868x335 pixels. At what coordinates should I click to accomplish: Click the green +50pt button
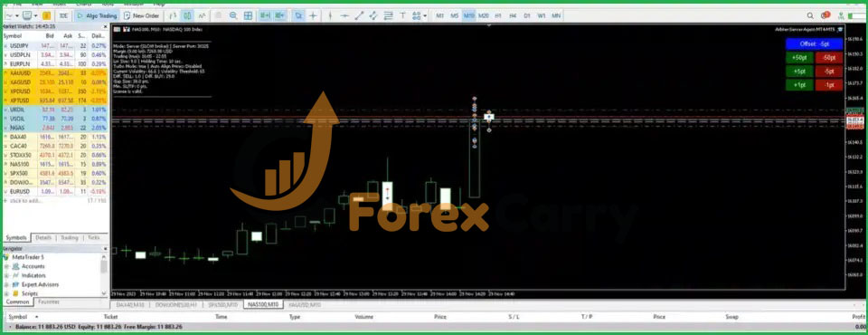pyautogui.click(x=799, y=57)
